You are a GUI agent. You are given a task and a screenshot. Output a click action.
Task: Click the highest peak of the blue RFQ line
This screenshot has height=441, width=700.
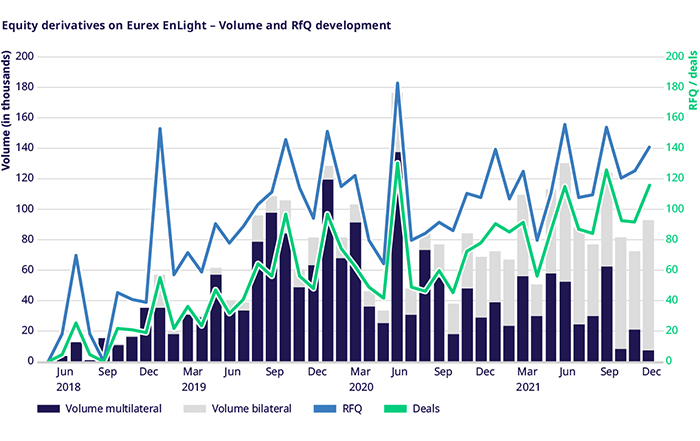[398, 83]
